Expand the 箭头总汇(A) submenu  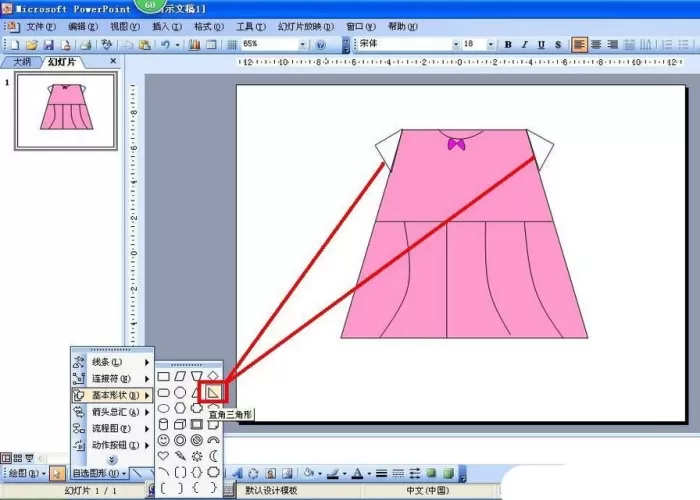coord(112,412)
